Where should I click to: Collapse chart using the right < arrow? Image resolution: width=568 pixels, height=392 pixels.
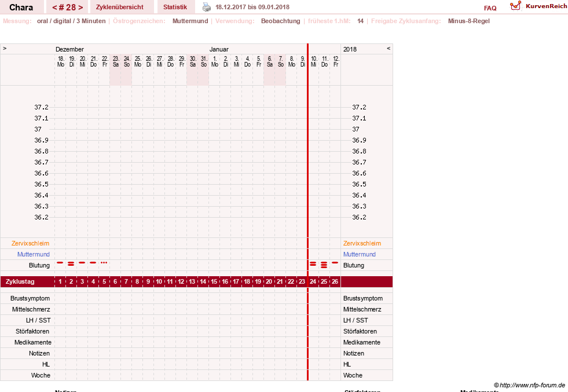coord(389,48)
